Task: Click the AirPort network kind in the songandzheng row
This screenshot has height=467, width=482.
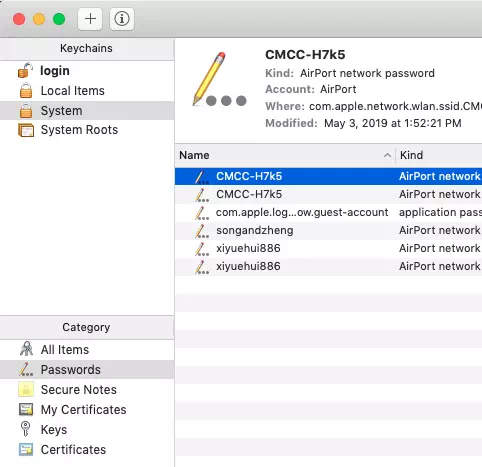Action: pos(440,230)
